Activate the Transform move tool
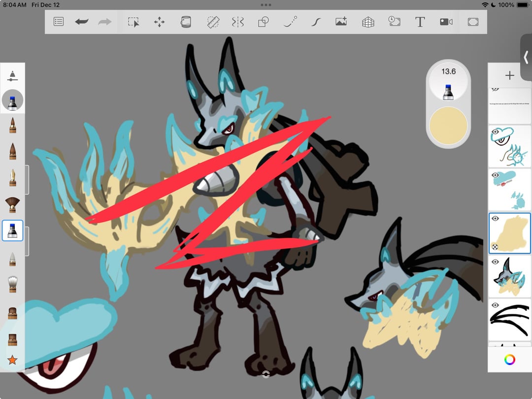 coord(159,22)
